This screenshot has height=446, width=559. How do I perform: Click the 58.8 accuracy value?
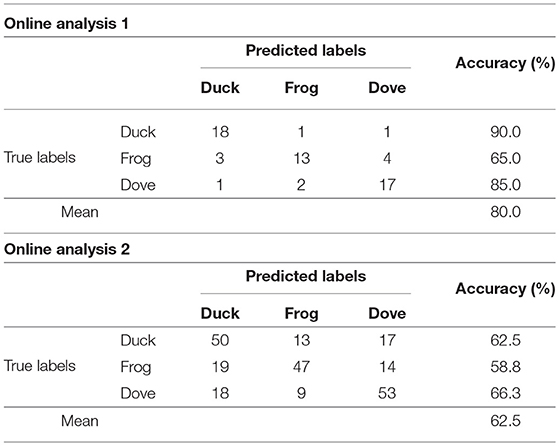click(x=505, y=366)
